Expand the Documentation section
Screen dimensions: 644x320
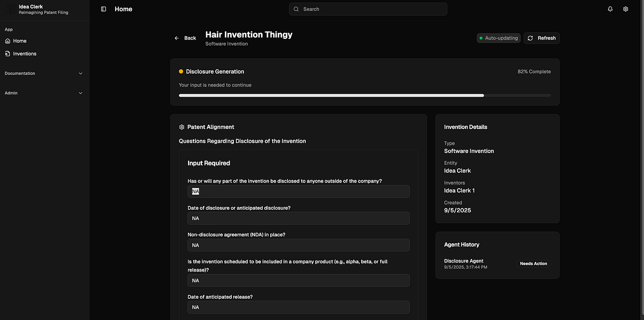[x=81, y=74]
